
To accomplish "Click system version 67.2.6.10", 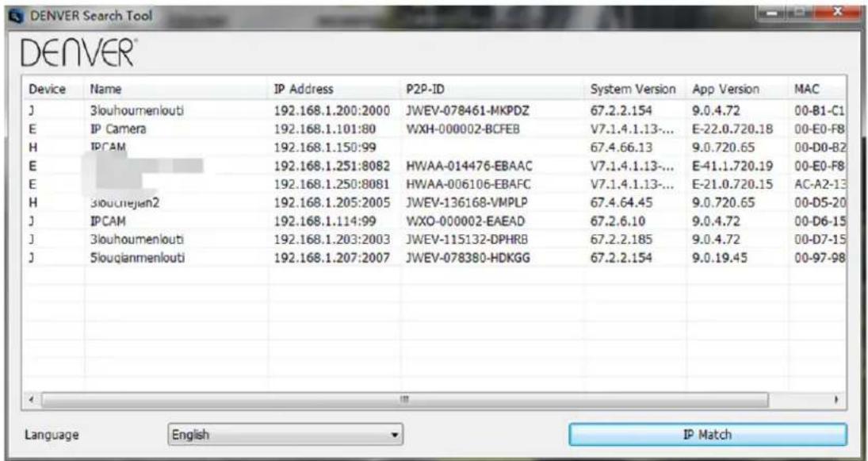I will coord(618,221).
